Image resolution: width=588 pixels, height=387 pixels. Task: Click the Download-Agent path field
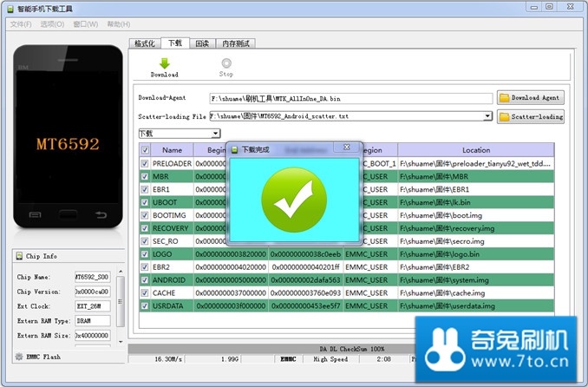tap(351, 98)
